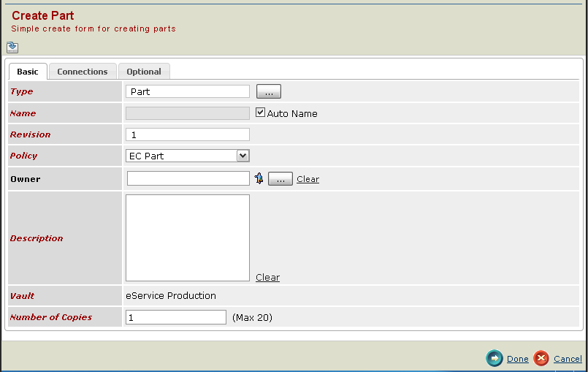This screenshot has height=372, width=588.
Task: Select the Basic tab
Action: tap(27, 72)
